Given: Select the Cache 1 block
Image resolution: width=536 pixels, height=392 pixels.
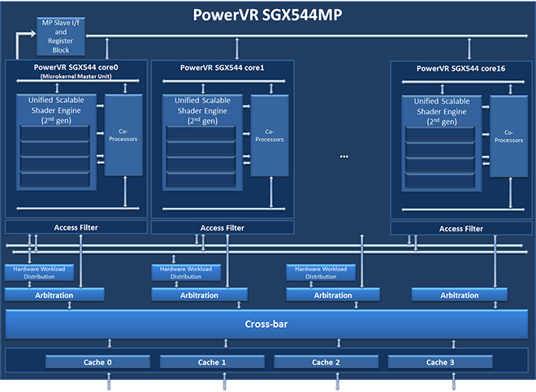Looking at the screenshot, I should click(x=212, y=362).
